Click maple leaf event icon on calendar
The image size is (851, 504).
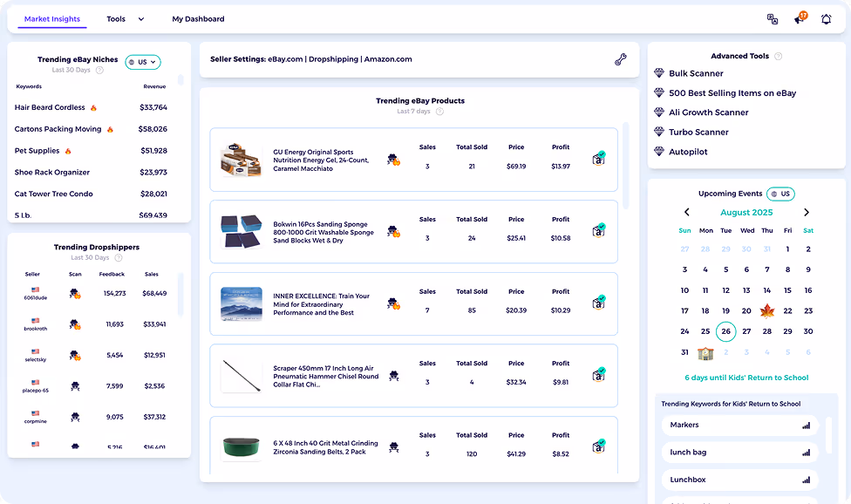click(x=767, y=311)
